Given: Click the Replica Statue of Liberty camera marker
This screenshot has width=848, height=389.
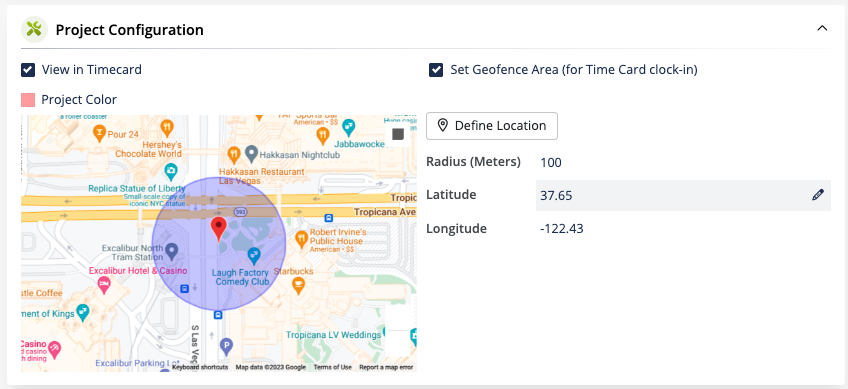Looking at the screenshot, I should point(171,172).
